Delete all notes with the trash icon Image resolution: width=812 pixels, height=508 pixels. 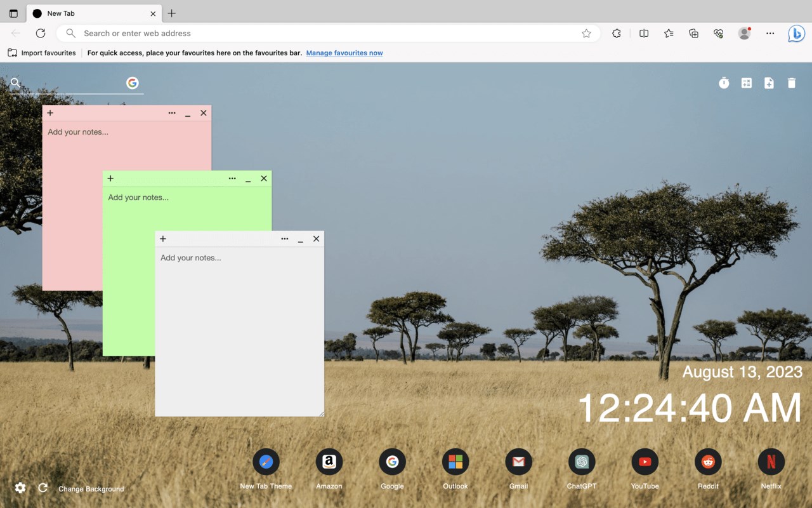point(792,83)
